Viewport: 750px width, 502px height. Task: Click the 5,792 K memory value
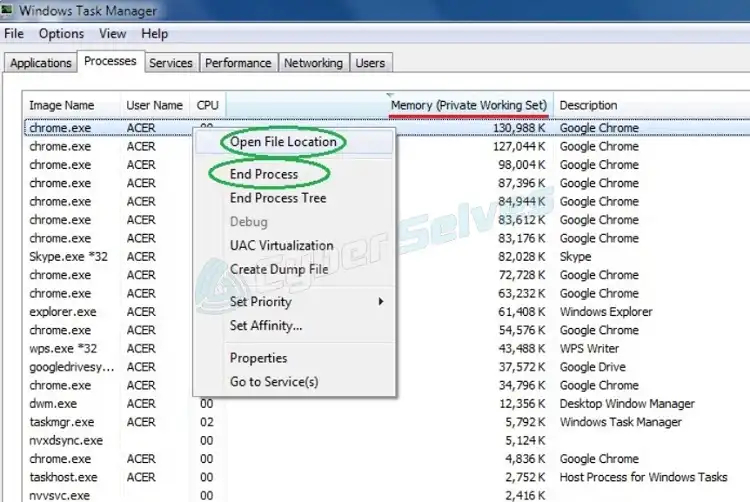pos(525,422)
